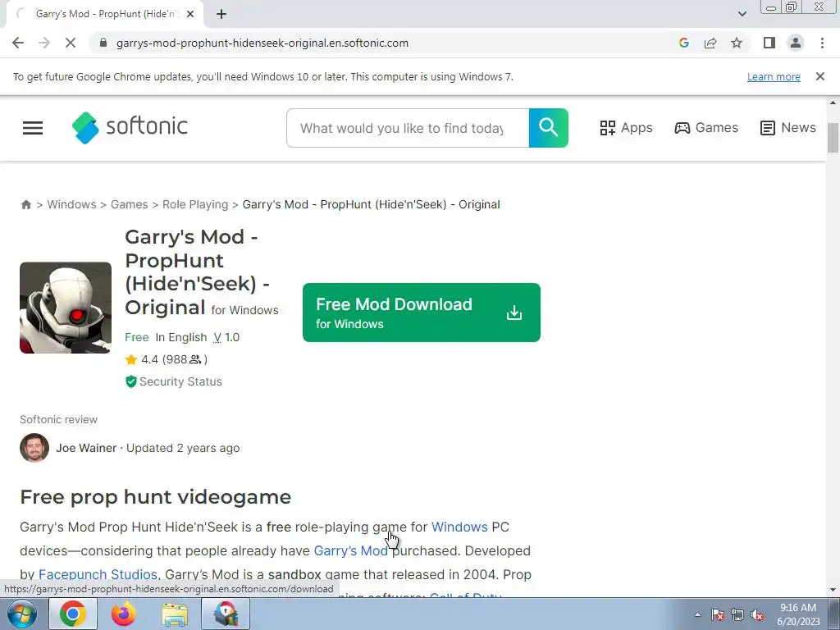The height and width of the screenshot is (630, 840).
Task: Expand the tab search dropdown arrow
Action: coord(742,14)
